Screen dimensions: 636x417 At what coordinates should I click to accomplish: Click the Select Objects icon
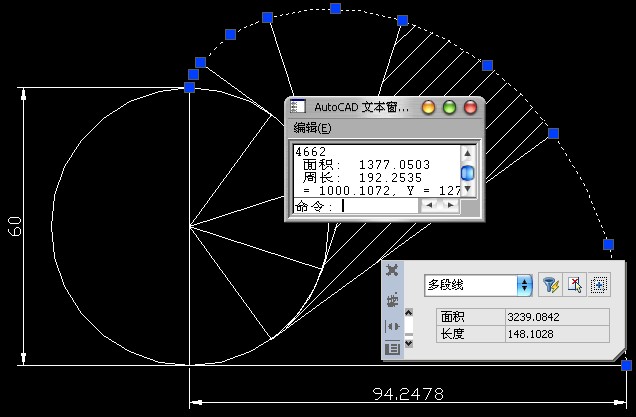pyautogui.click(x=575, y=285)
